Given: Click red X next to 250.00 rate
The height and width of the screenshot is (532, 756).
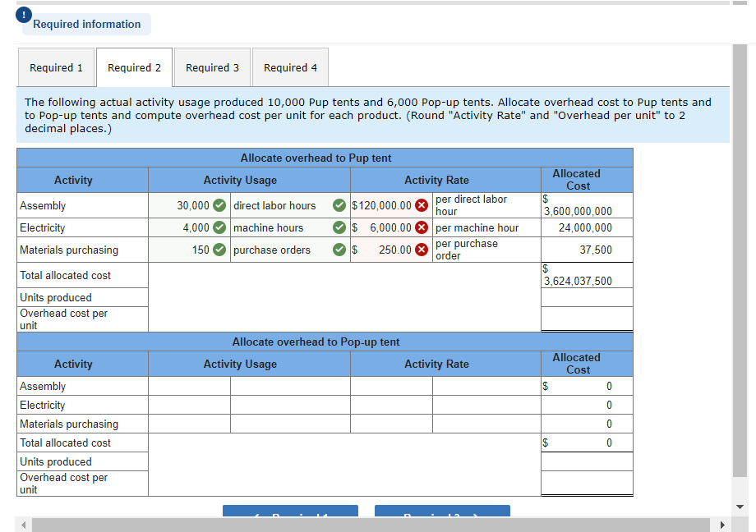Looking at the screenshot, I should [422, 250].
